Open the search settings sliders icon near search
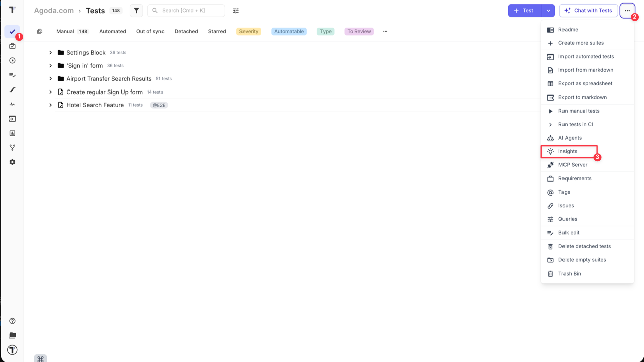This screenshot has height=362, width=644. (235, 10)
